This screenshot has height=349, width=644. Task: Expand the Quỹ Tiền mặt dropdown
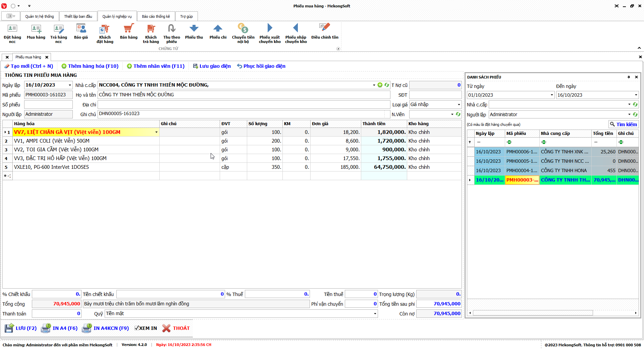tap(375, 314)
